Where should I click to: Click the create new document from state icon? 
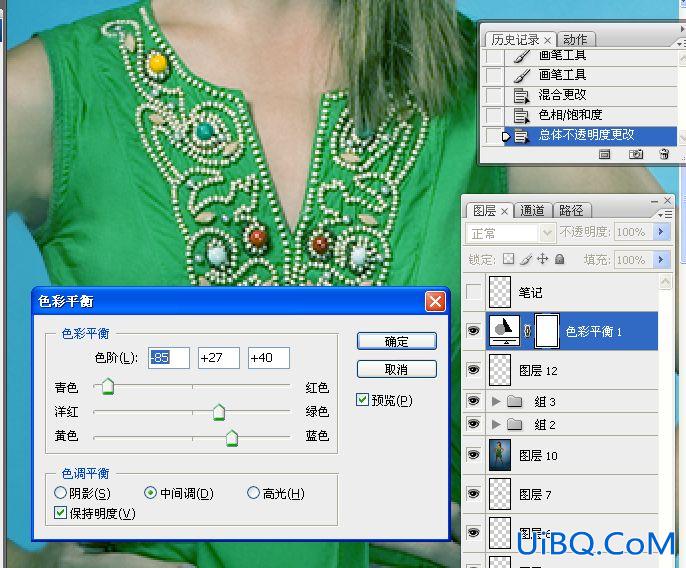tap(604, 154)
